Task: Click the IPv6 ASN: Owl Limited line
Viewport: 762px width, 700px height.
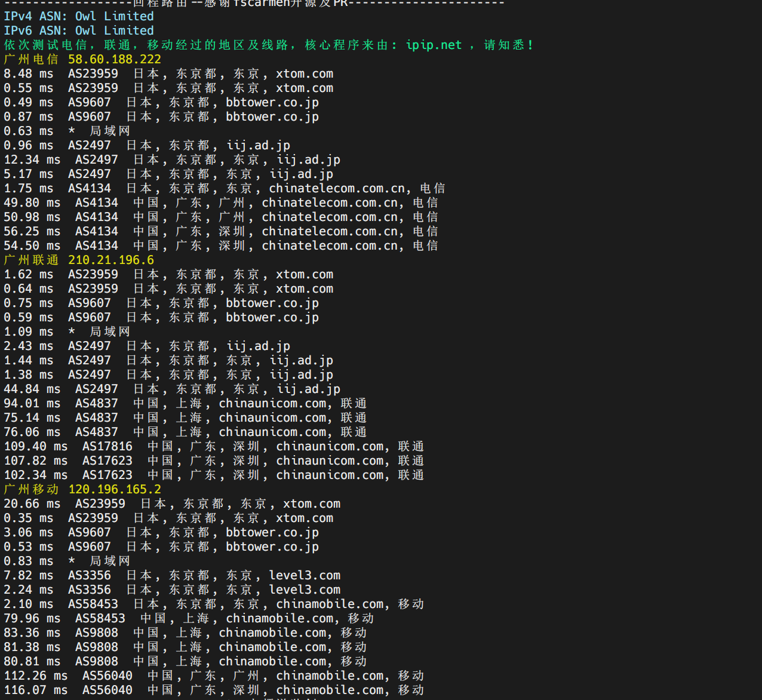Action: coord(79,30)
